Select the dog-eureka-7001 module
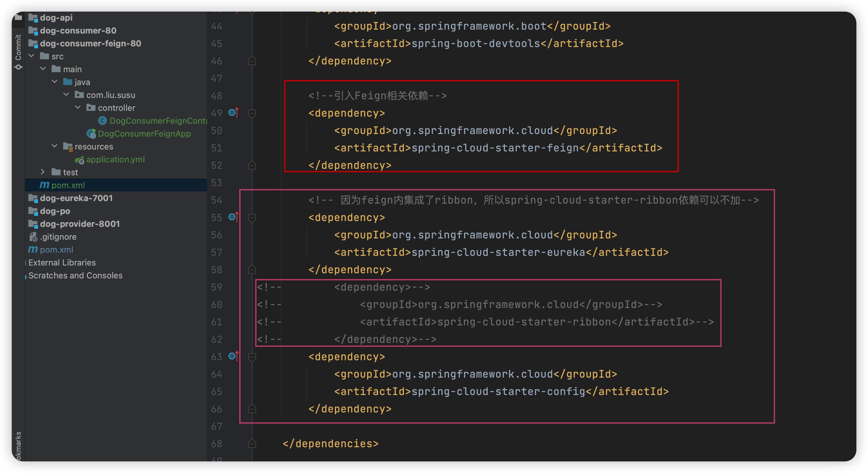868x473 pixels. pos(76,198)
